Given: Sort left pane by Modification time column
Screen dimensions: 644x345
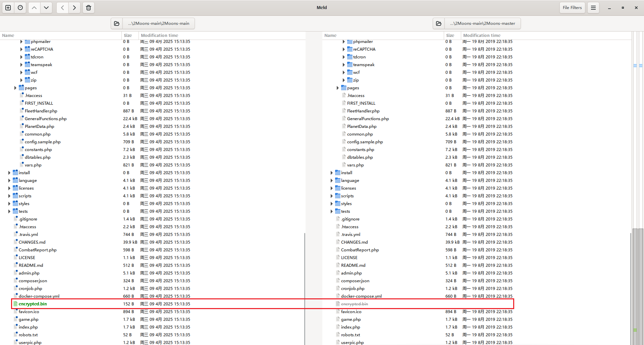Looking at the screenshot, I should point(159,36).
